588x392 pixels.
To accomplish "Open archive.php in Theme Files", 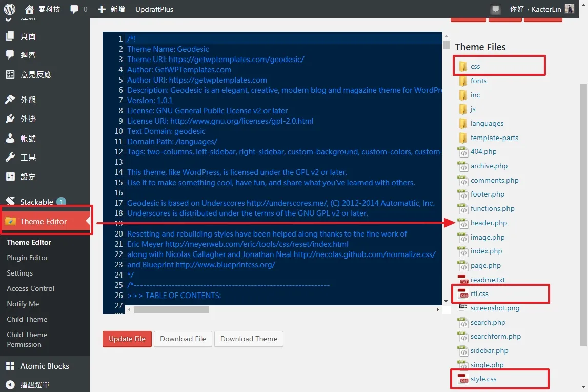I will [489, 166].
